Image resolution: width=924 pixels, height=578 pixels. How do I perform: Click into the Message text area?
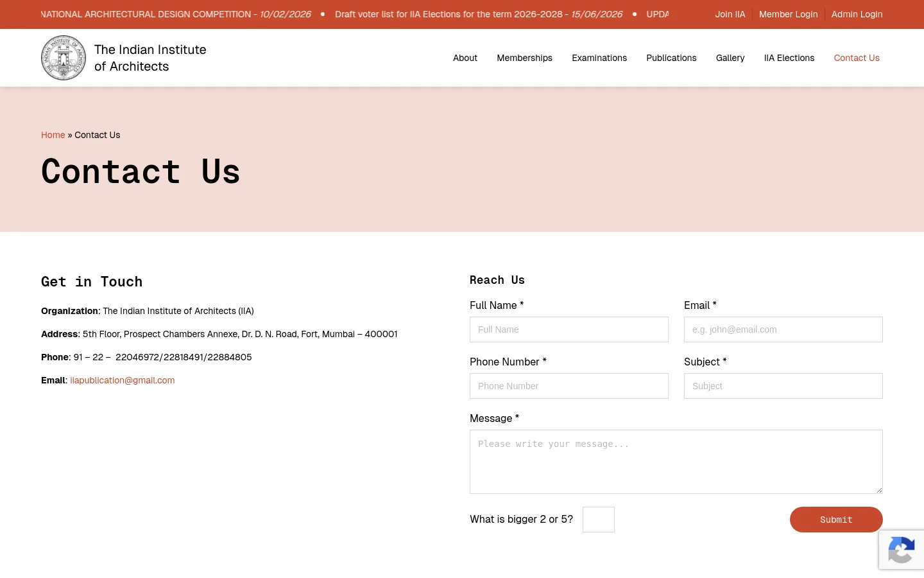pos(676,462)
